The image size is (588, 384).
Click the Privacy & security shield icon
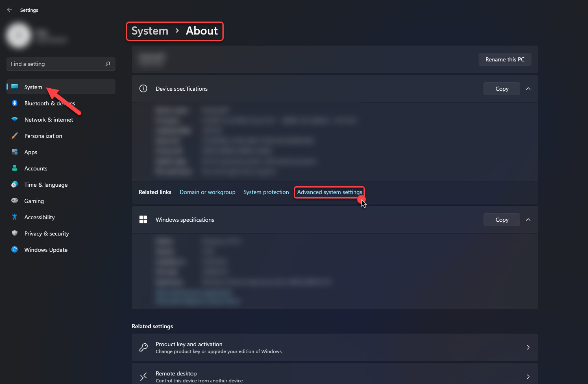15,233
